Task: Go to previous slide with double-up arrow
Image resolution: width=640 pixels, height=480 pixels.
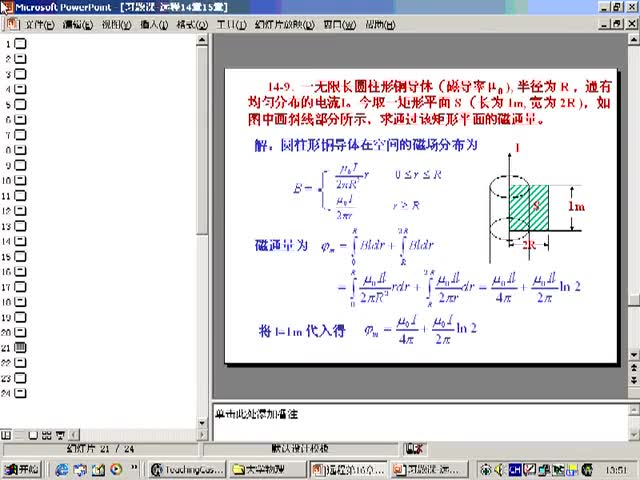Action: pos(634,368)
